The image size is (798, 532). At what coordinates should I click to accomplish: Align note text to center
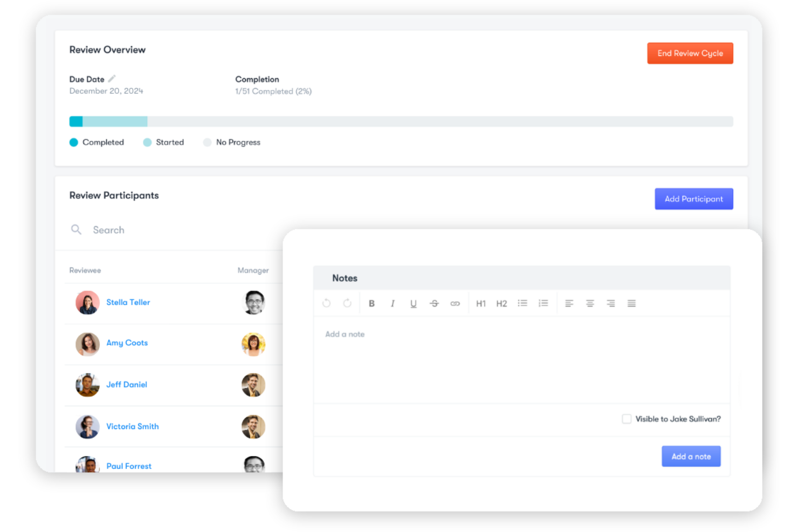(590, 303)
